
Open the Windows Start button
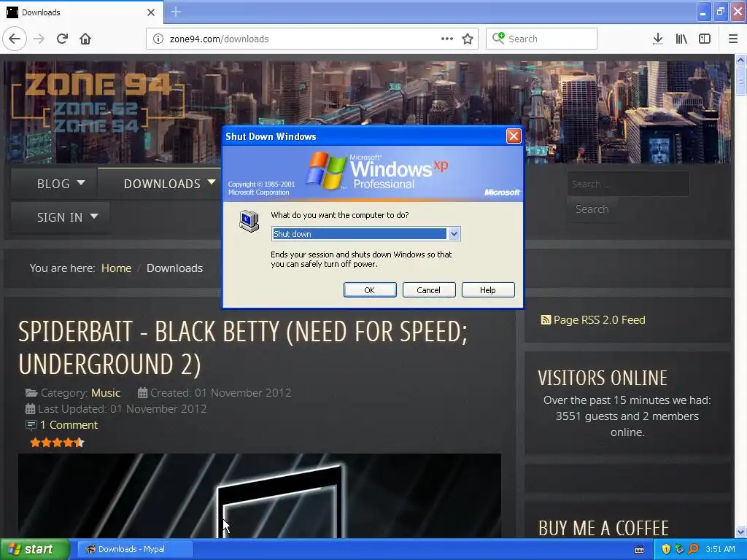coord(34,549)
